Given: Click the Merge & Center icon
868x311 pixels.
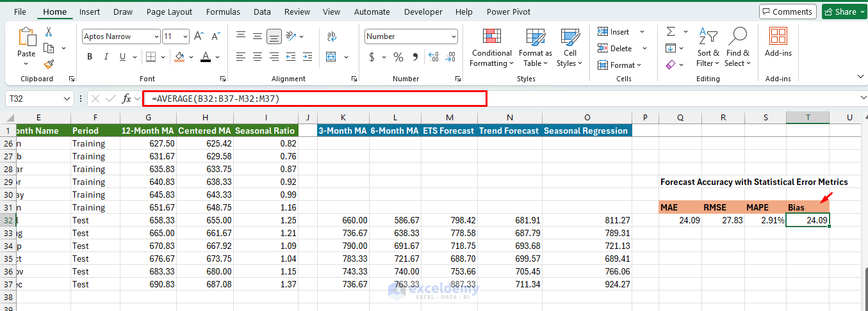Looking at the screenshot, I should pyautogui.click(x=331, y=57).
